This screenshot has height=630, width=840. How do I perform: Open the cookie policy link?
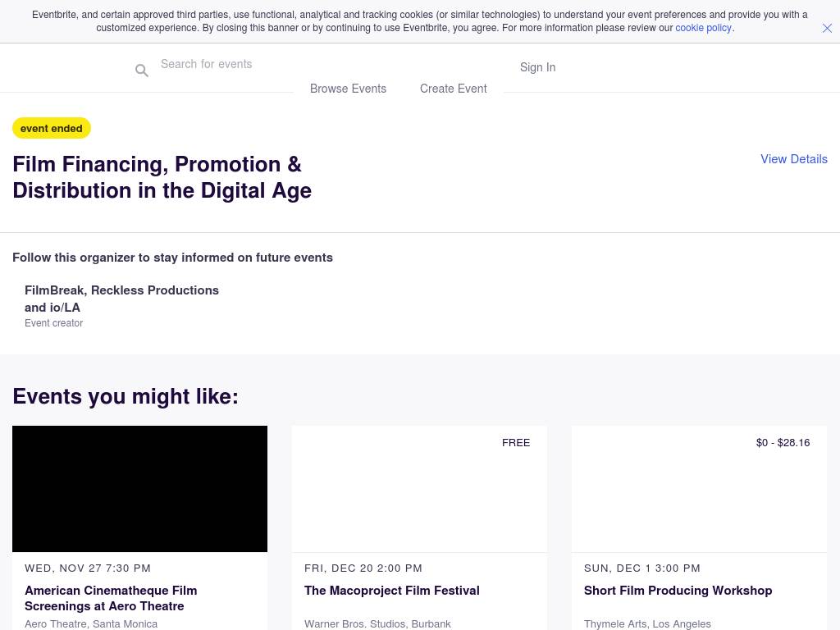pyautogui.click(x=703, y=28)
